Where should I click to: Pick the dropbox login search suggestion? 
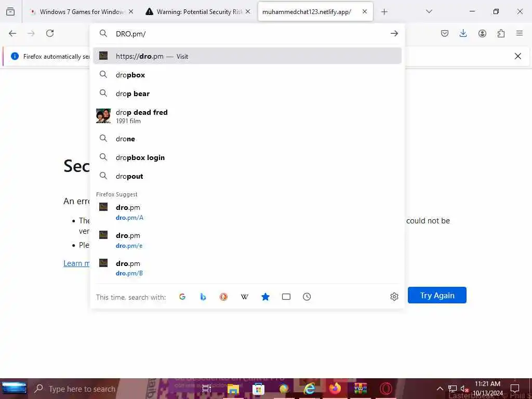click(x=247, y=157)
